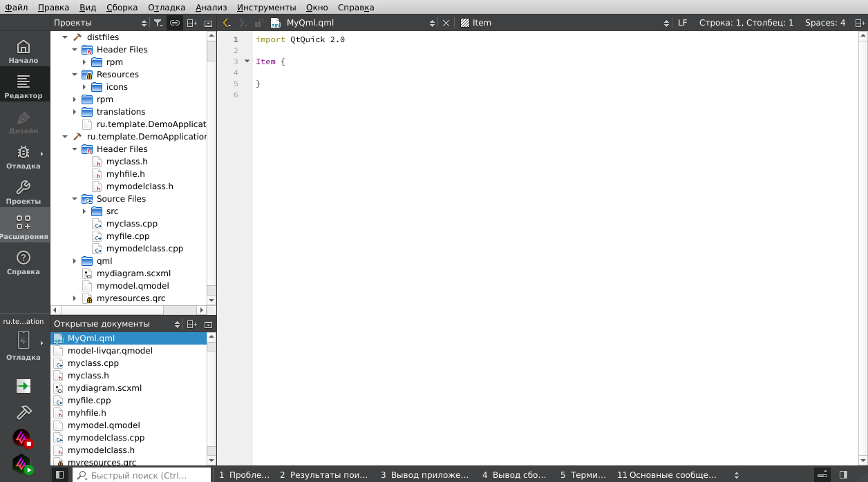
Task: Click the Быстрый поиск locator field
Action: point(142,475)
